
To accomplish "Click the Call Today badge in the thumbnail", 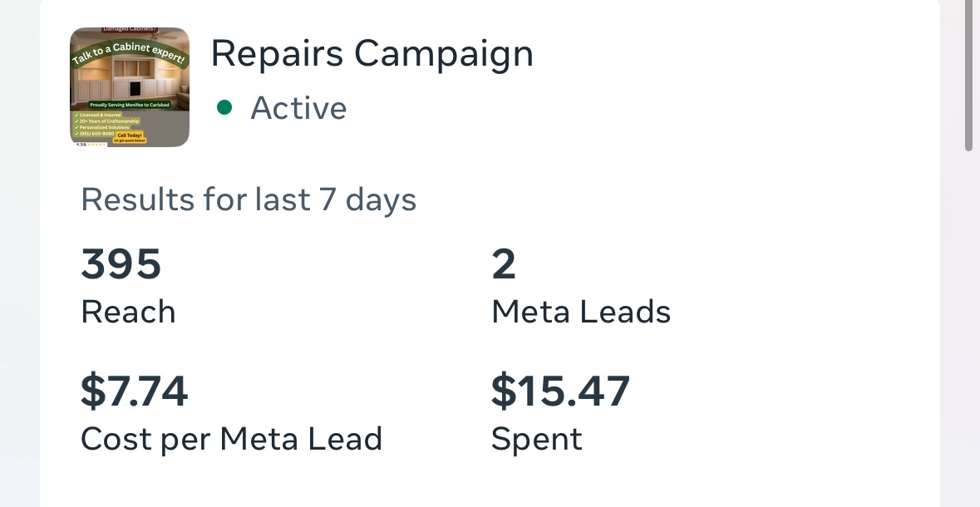I will point(131,137).
